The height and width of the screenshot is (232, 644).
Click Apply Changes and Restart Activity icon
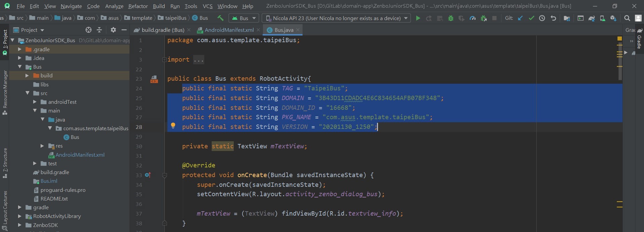(x=429, y=18)
